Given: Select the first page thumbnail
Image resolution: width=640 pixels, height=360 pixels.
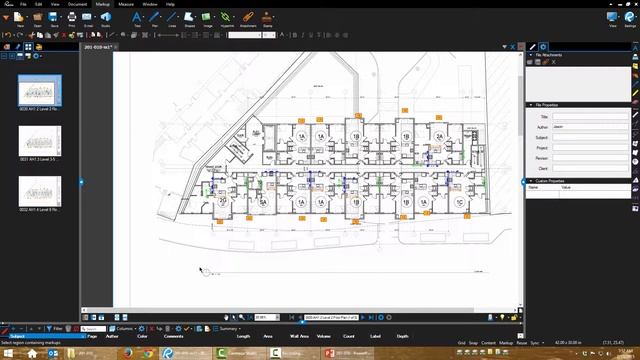Looking at the screenshot, I should tap(40, 91).
